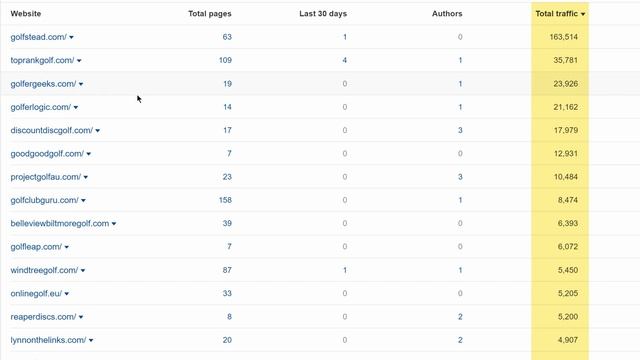Click total traffic value 4,907

pos(568,340)
